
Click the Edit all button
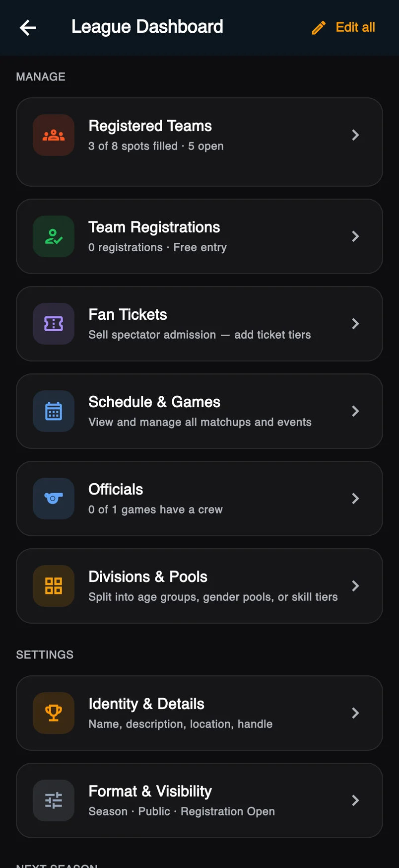tap(343, 27)
